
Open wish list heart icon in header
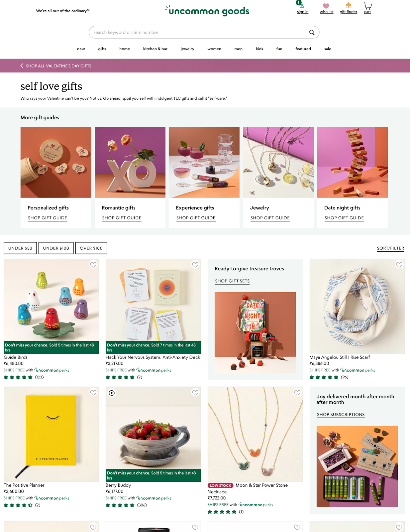point(326,6)
